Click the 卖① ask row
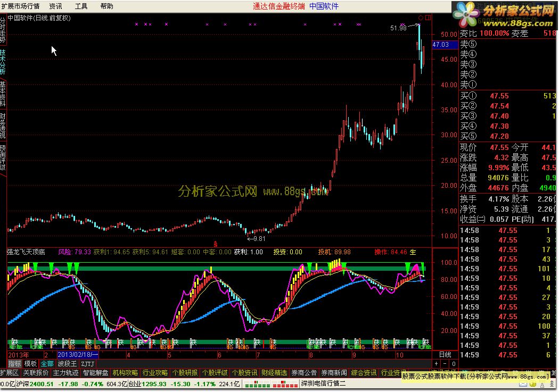This screenshot has height=392, width=559. pyautogui.click(x=508, y=85)
